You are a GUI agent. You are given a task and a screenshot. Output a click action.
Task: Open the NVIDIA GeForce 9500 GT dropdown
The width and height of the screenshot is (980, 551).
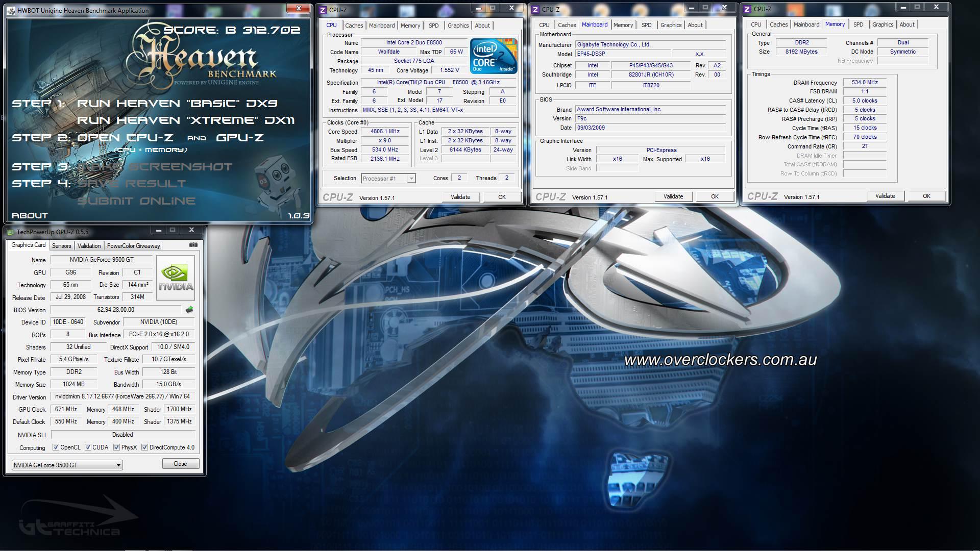click(67, 465)
